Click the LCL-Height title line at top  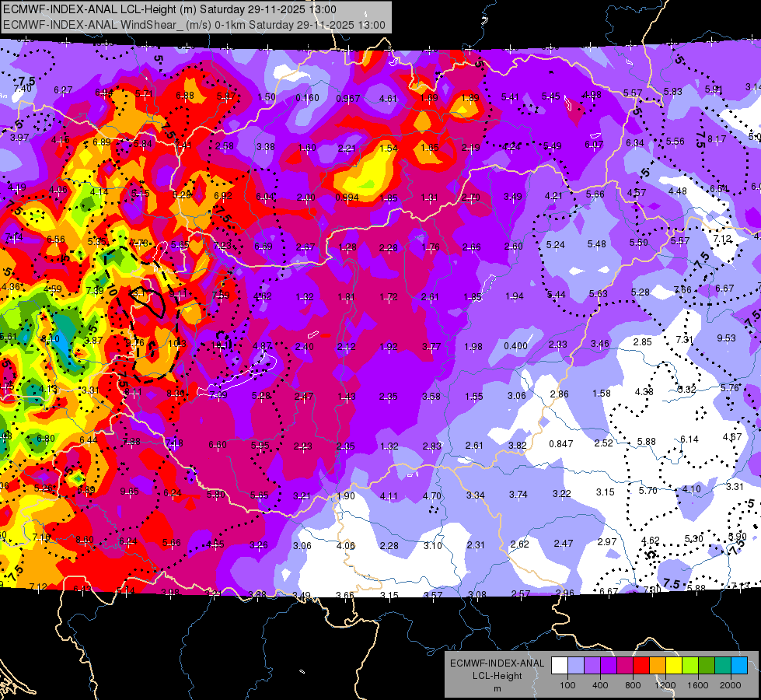point(169,9)
